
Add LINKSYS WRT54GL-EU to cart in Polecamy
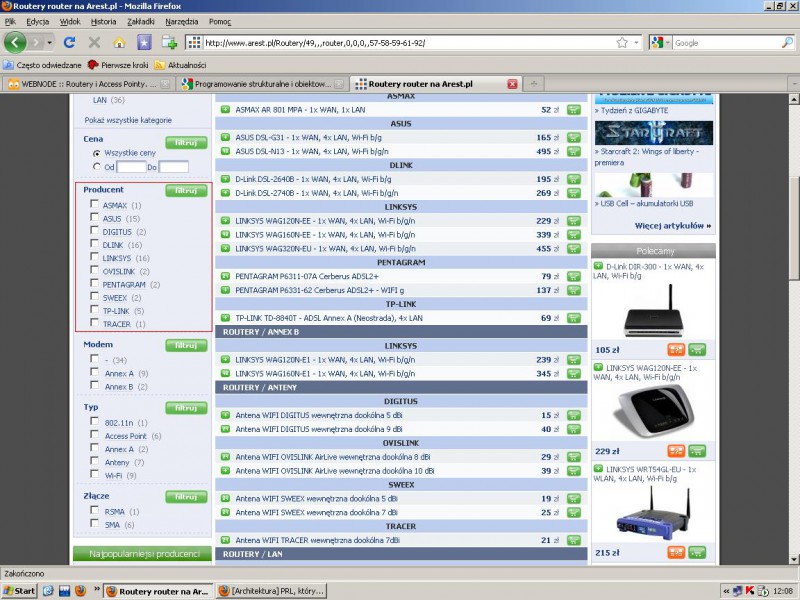coord(697,552)
